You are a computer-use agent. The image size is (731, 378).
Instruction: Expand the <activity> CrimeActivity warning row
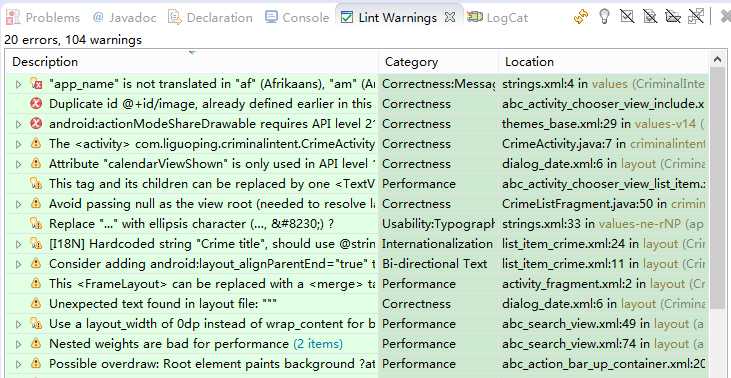click(x=19, y=144)
